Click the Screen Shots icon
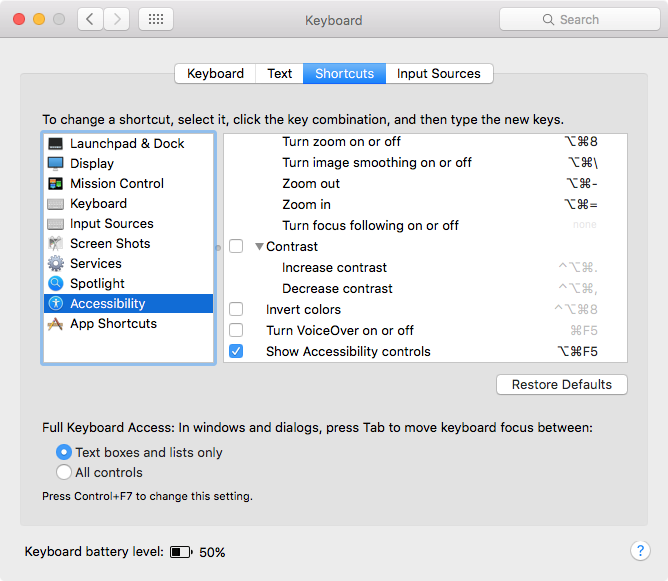 pyautogui.click(x=55, y=244)
